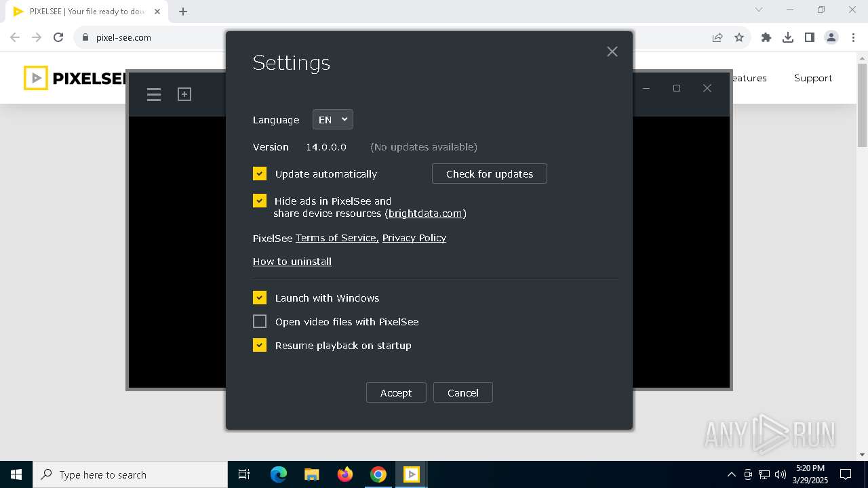The image size is (868, 488).
Task: Reload the Chrome page
Action: 58,37
